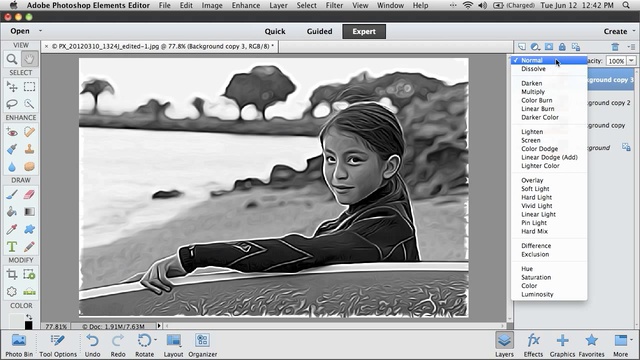
Task: Switch to Quick edit mode
Action: click(x=275, y=31)
